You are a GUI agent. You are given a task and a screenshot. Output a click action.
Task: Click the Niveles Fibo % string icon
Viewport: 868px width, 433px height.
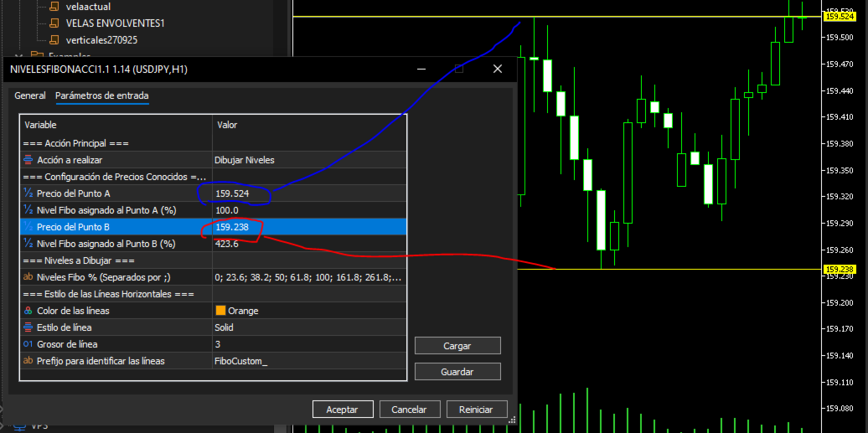point(28,277)
